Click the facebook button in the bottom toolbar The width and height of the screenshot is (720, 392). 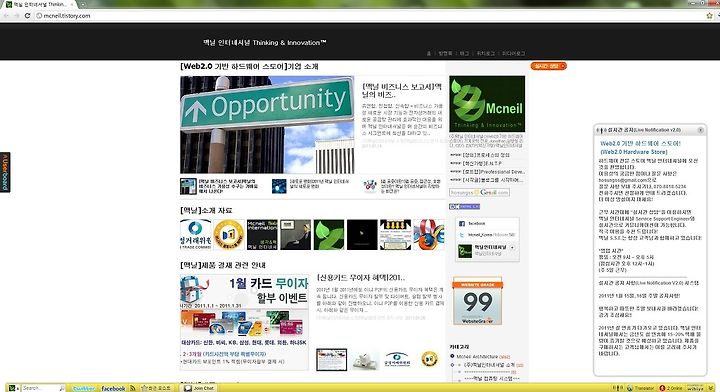(x=113, y=388)
